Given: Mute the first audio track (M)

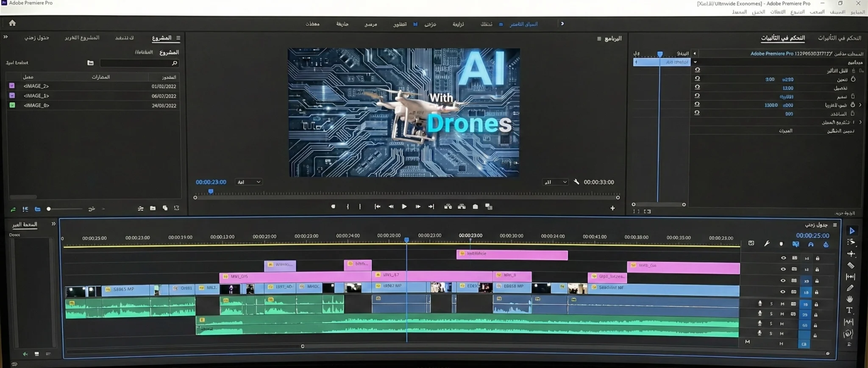Looking at the screenshot, I should (x=782, y=304).
